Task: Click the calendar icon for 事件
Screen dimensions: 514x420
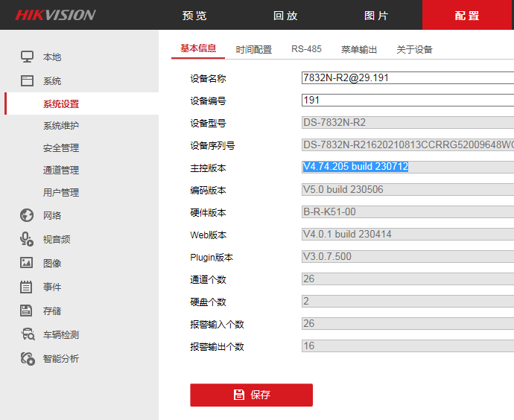Action: click(27, 287)
